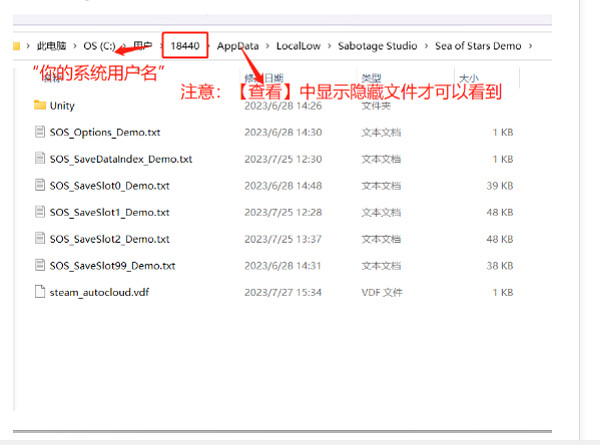Click the SOS_SaveDataIndex_Demo.txt file icon
600x445 pixels.
click(x=40, y=159)
